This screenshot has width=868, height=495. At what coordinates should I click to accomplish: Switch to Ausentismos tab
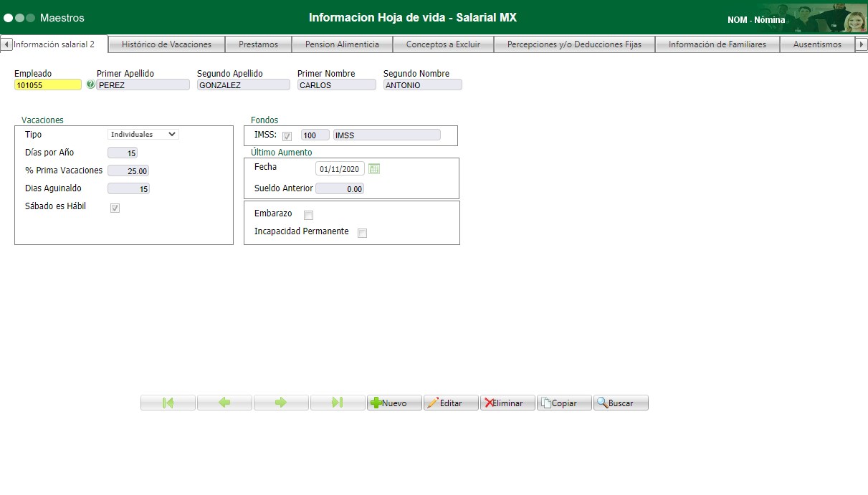click(x=817, y=44)
